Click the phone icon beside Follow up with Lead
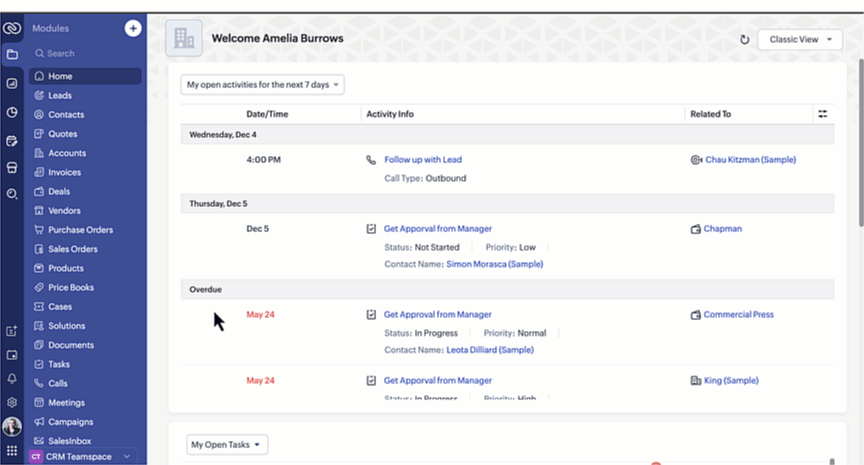Image resolution: width=864 pixels, height=465 pixels. point(371,160)
